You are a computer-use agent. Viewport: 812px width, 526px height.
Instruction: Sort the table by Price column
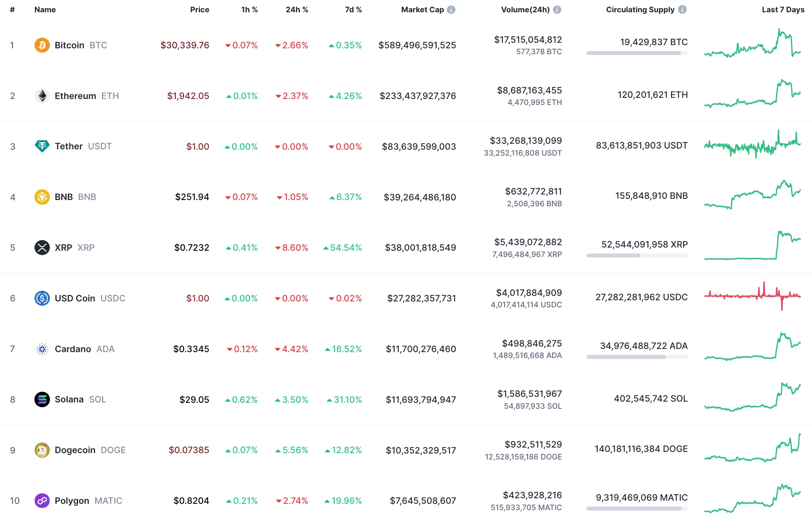coord(200,10)
